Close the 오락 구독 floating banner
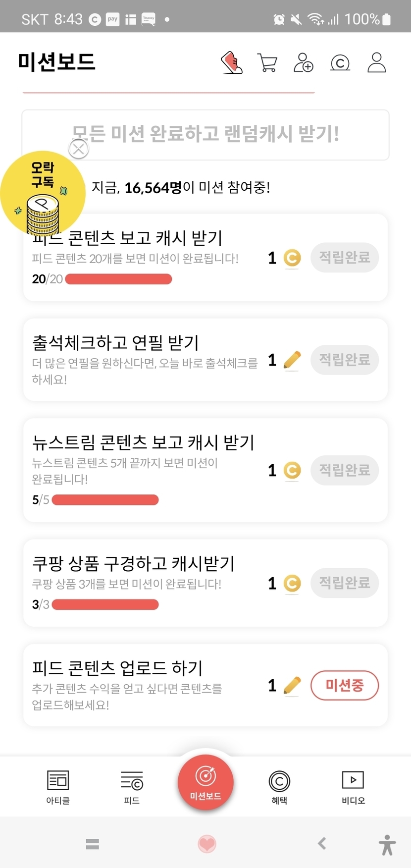This screenshot has width=411, height=868. point(78,148)
